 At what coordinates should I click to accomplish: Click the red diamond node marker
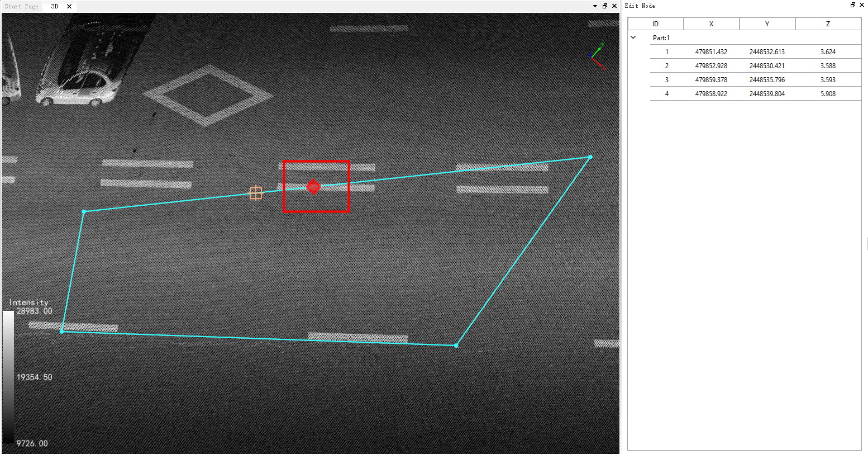(x=313, y=187)
